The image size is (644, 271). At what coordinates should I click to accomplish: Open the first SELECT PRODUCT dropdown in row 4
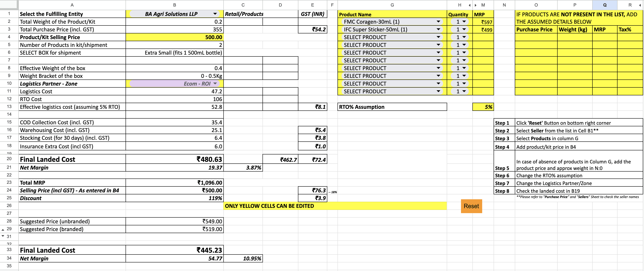pos(438,37)
